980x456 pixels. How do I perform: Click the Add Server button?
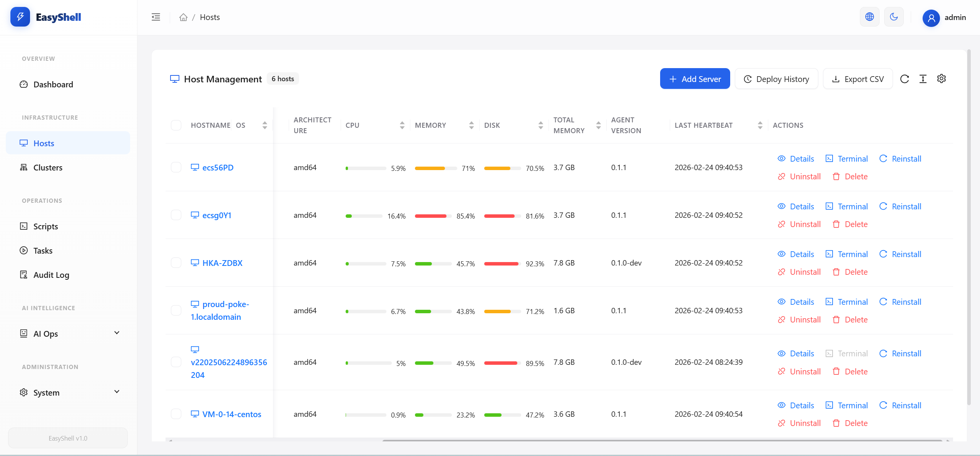[x=695, y=79]
